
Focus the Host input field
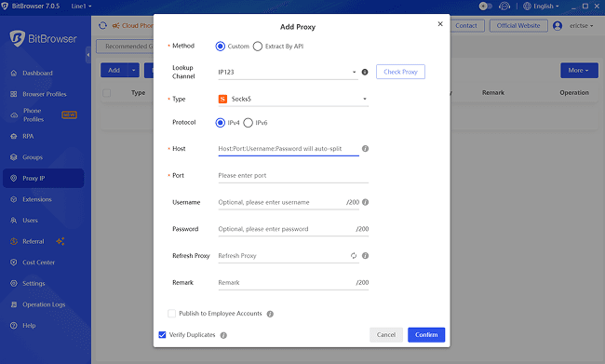click(x=289, y=149)
